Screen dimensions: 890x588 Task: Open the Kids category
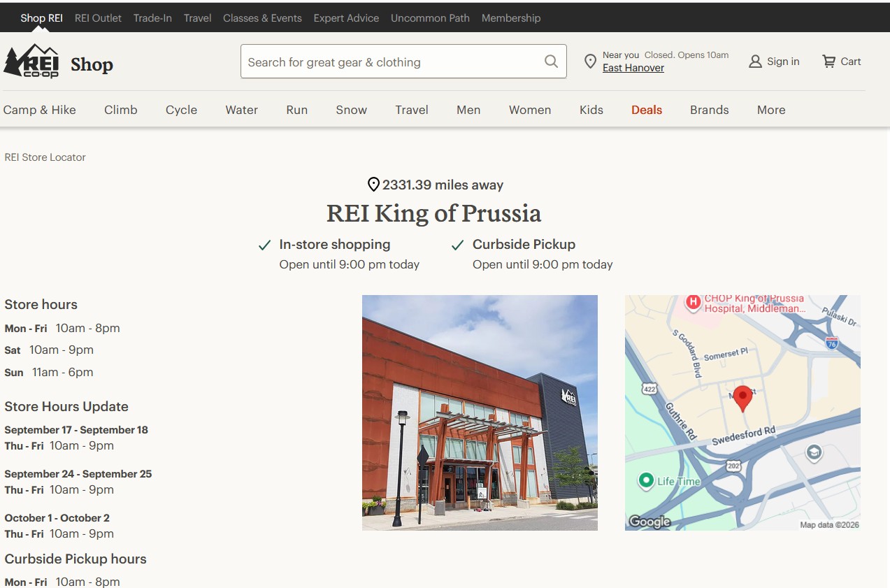[x=591, y=110]
